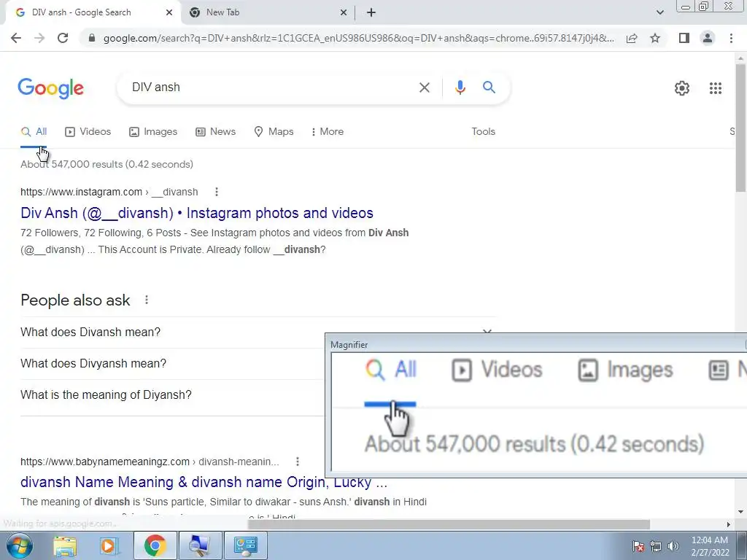747x560 pixels.
Task: Open options for Instagram result
Action: (216, 192)
